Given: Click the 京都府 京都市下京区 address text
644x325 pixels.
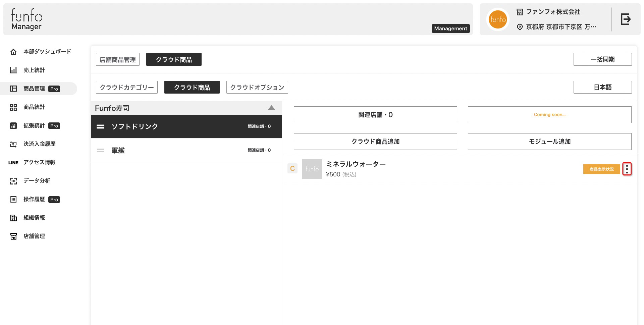Looking at the screenshot, I should [x=561, y=27].
